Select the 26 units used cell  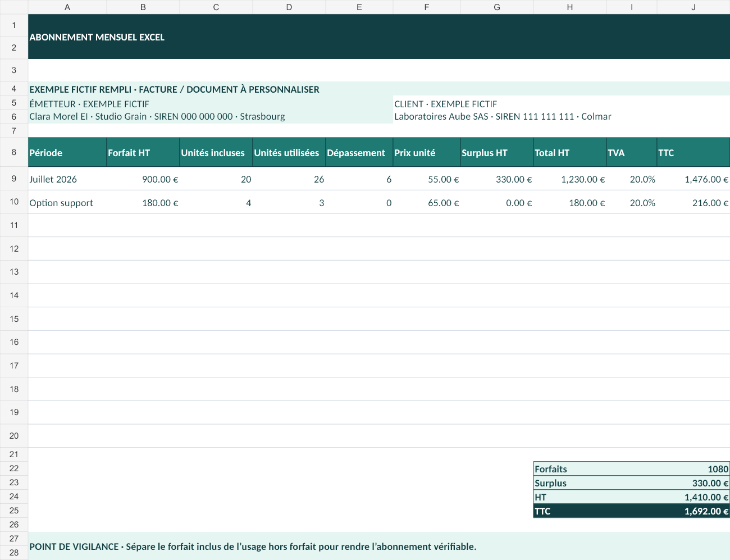[x=289, y=179]
